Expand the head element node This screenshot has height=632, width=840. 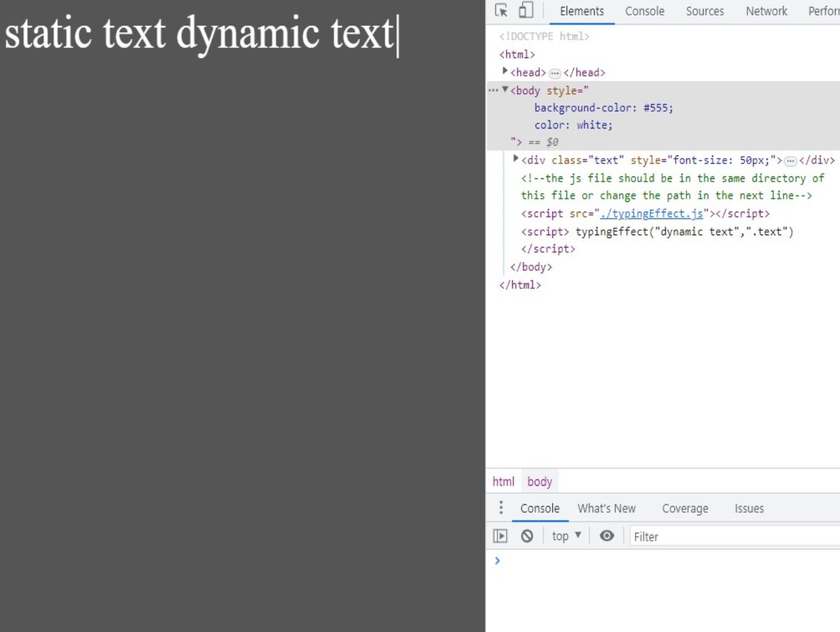505,72
